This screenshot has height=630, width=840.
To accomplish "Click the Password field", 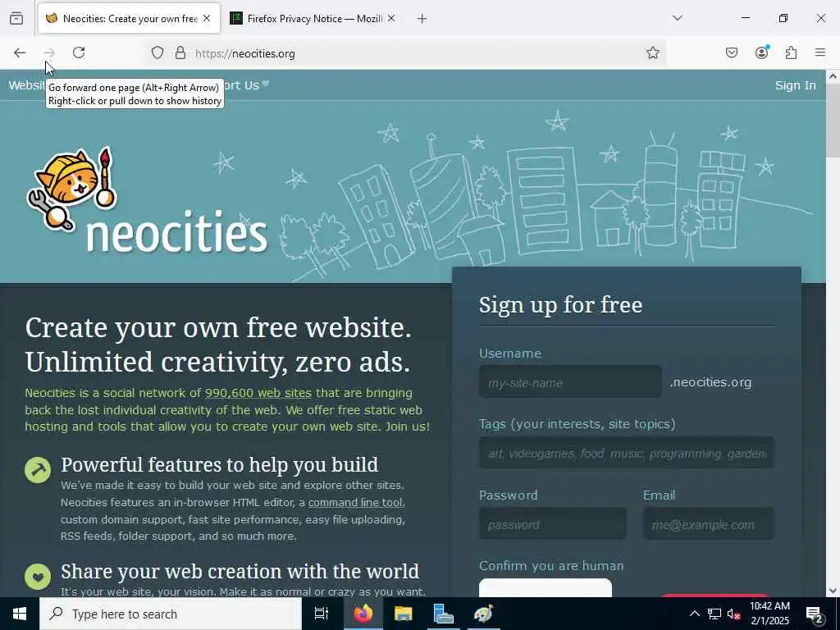I will coord(552,524).
